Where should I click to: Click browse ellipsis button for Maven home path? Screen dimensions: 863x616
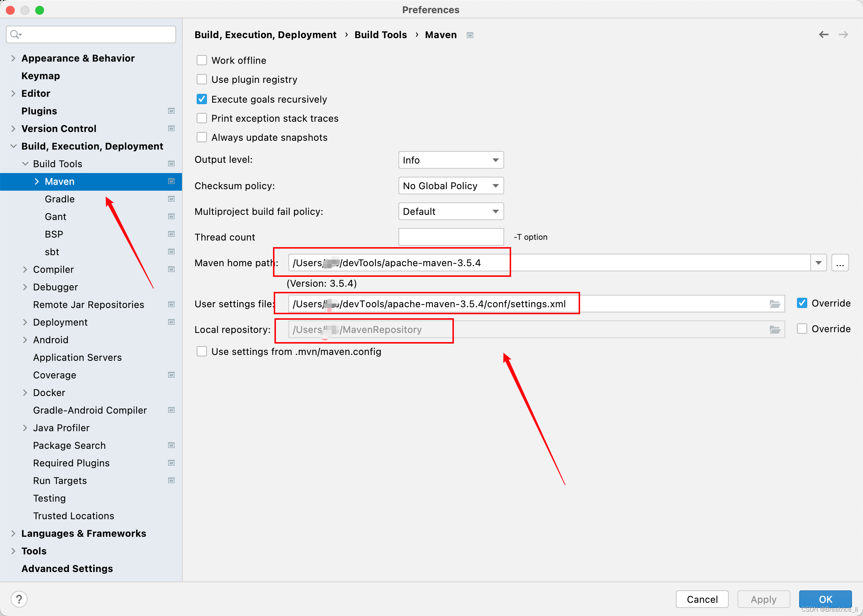coord(840,263)
